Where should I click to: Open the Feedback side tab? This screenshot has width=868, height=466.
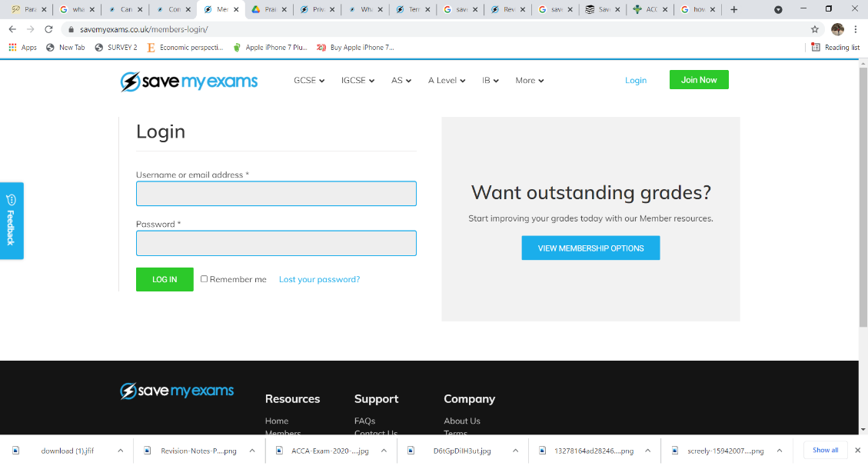click(12, 221)
